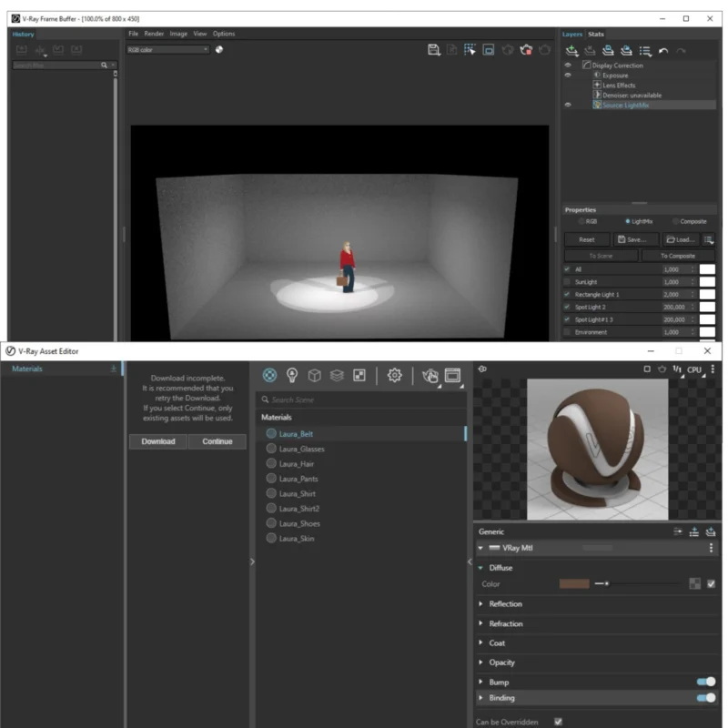Undo last layer change
The height and width of the screenshot is (728, 728).
click(662, 51)
